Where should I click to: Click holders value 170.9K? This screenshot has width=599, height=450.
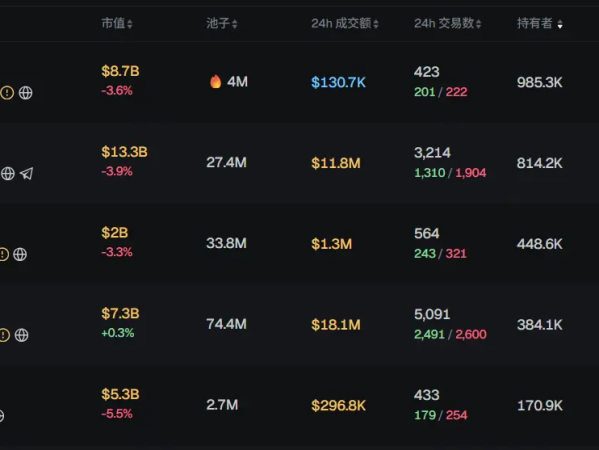click(x=539, y=406)
